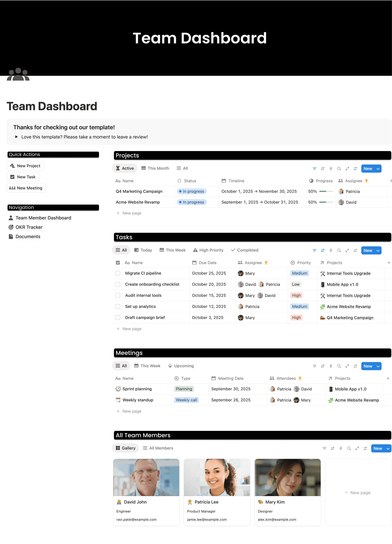The height and width of the screenshot is (544, 392).
Task: Click the sort icon in Tasks toolbar
Action: point(322,250)
